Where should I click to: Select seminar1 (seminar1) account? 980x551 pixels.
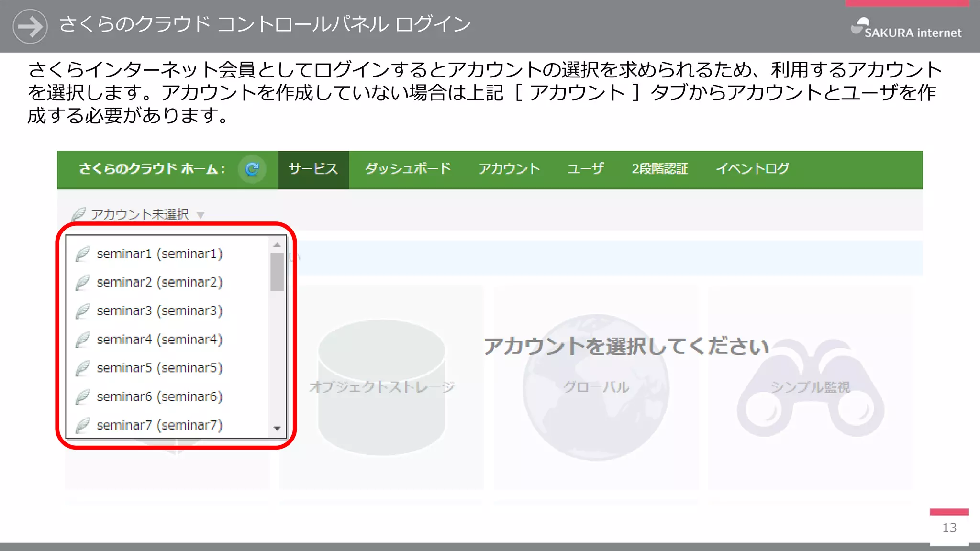167,253
